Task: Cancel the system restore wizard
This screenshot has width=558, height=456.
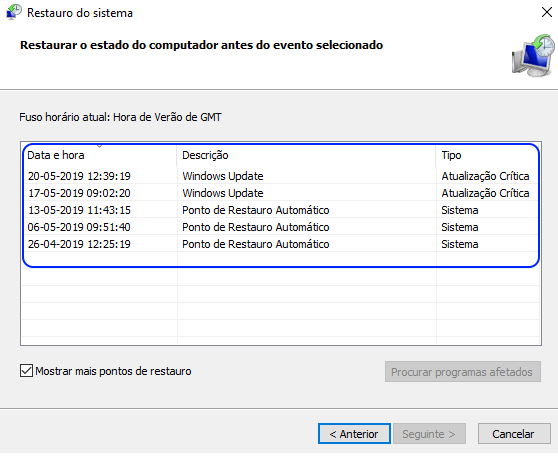Action: tap(514, 434)
